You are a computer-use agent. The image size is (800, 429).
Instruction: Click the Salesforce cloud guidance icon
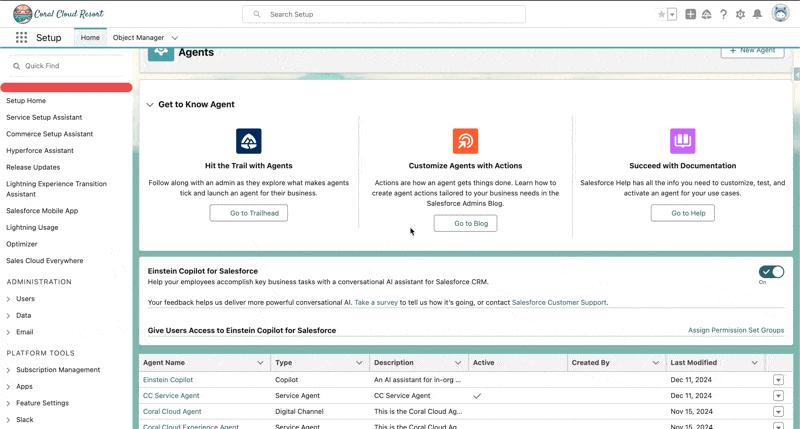(707, 14)
